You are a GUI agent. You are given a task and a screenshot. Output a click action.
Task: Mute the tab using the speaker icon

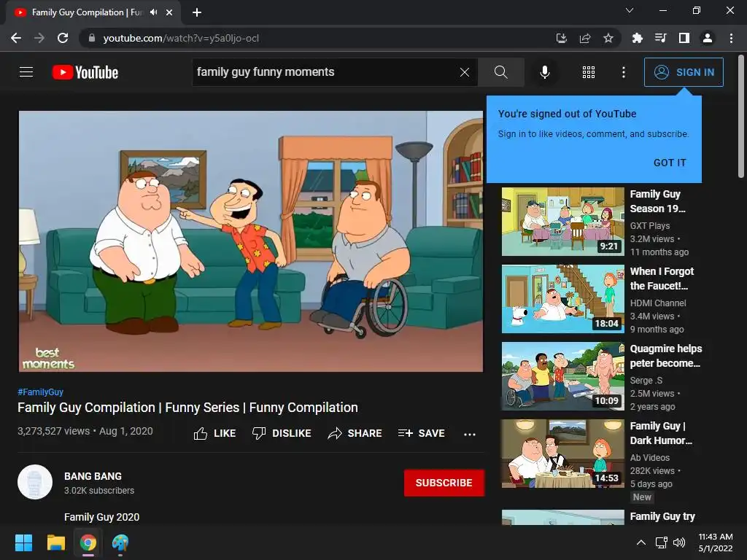click(x=153, y=12)
